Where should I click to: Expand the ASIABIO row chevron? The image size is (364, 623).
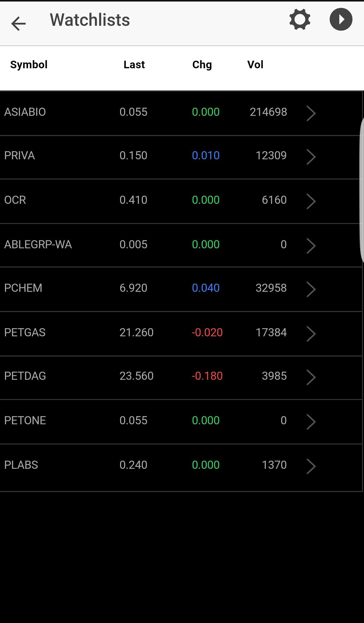pos(311,113)
